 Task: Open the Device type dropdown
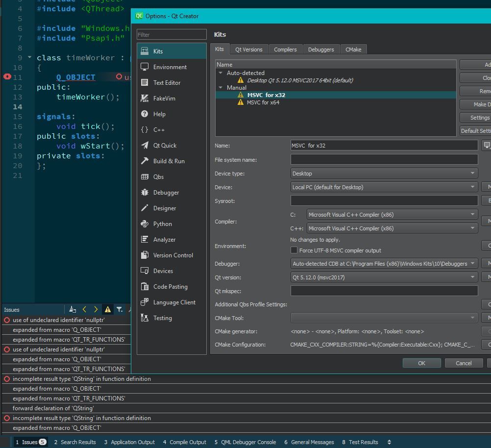pos(384,173)
